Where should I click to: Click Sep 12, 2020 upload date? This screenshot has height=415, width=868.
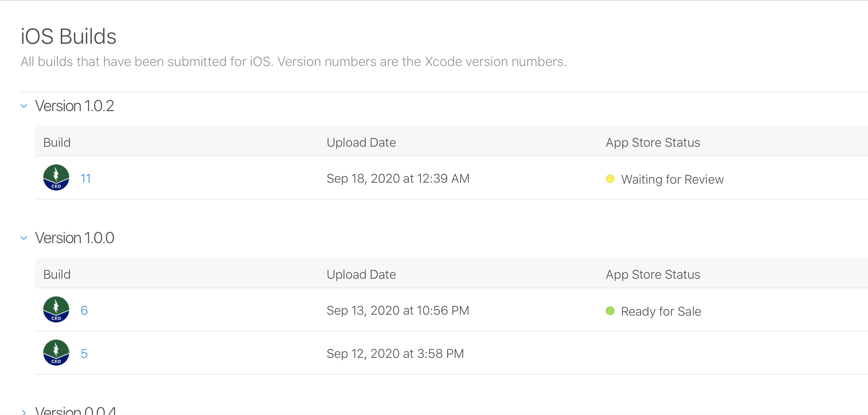[395, 354]
